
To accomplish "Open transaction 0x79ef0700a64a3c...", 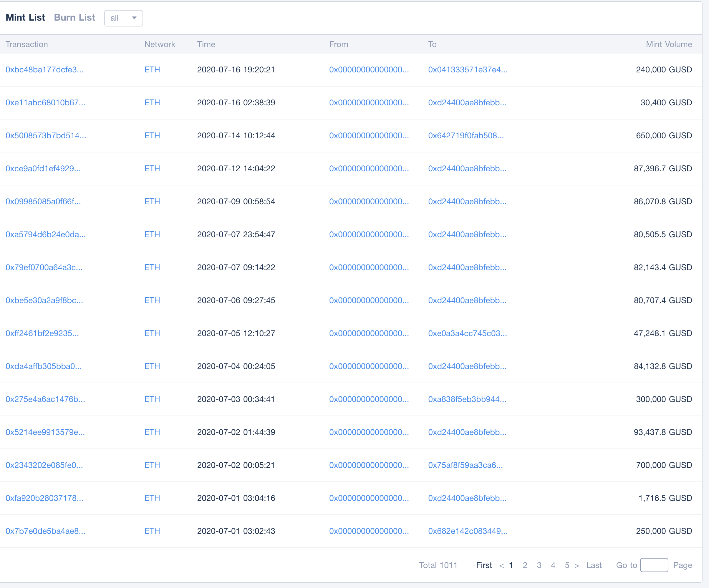I will 44,267.
